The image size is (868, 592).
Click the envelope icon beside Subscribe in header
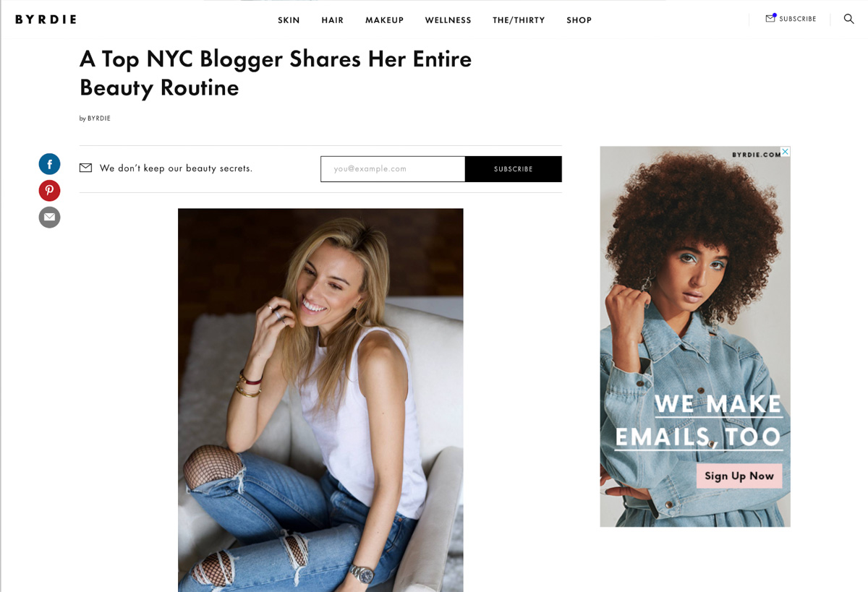click(770, 18)
